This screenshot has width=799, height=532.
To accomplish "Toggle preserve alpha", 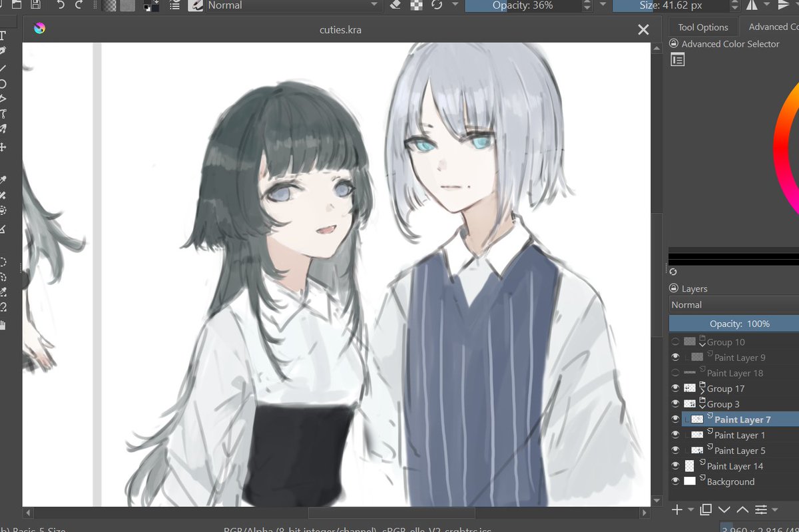I will tap(417, 5).
